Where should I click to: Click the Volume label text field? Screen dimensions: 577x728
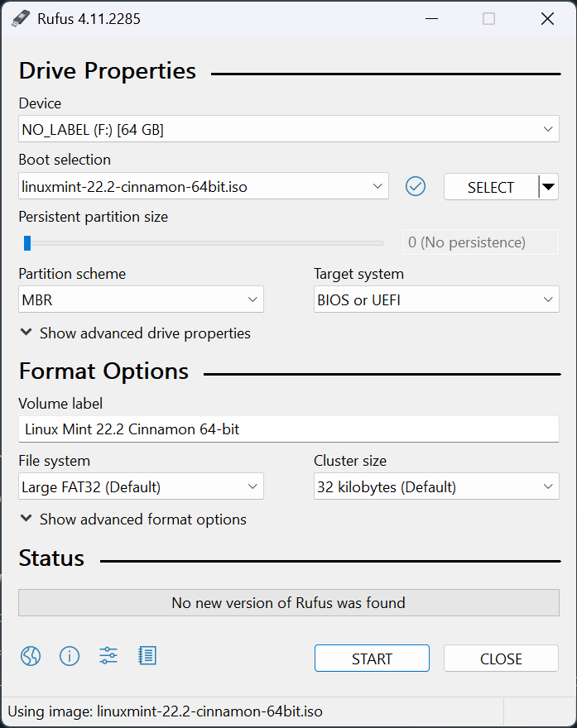coord(288,429)
